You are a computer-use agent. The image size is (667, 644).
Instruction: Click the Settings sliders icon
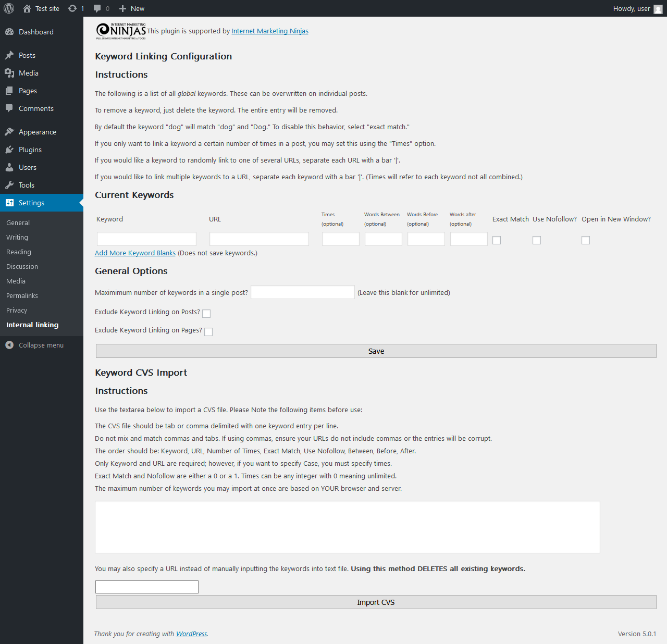(x=9, y=203)
